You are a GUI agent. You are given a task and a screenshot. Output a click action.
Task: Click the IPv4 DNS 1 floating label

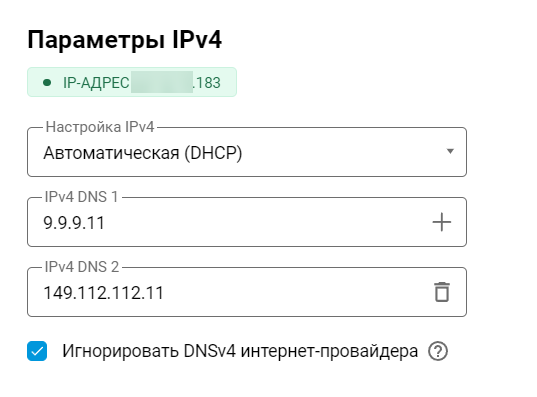coord(82,197)
